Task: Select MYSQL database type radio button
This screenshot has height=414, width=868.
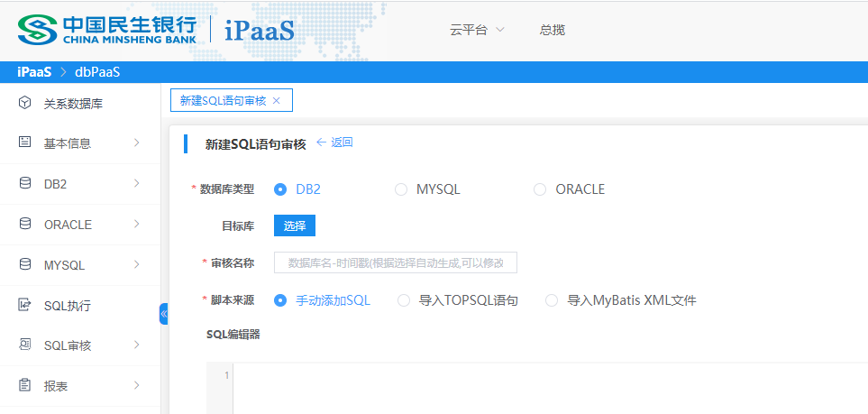Action: pyautogui.click(x=401, y=189)
